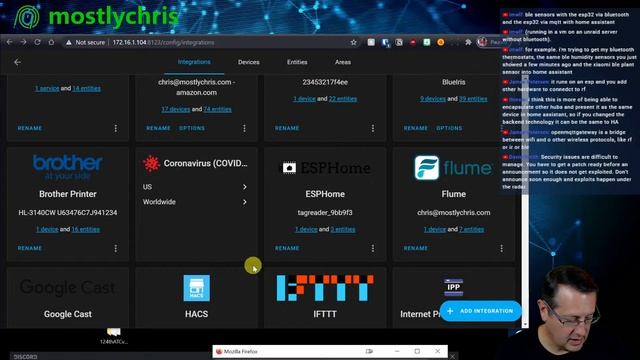This screenshot has height=360, width=640.
Task: Click the mostlychris logo emblem
Action: (27, 18)
